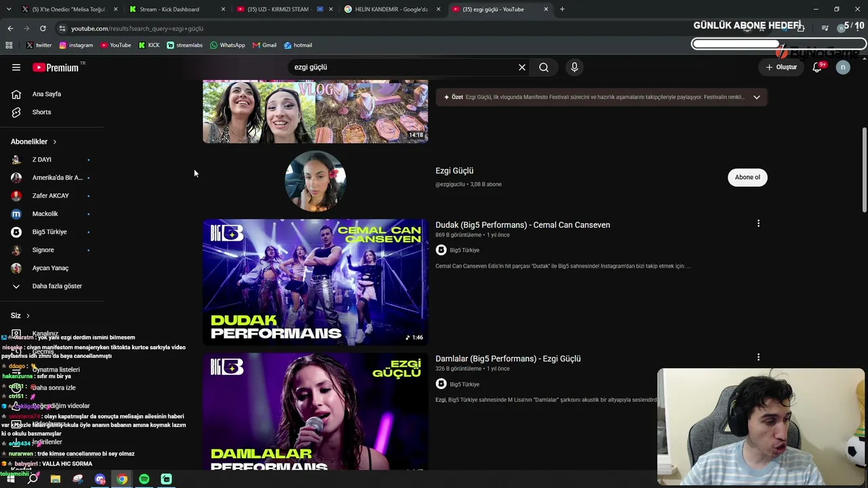Image resolution: width=868 pixels, height=488 pixels.
Task: Click the browser address bar URL
Action: (137, 28)
